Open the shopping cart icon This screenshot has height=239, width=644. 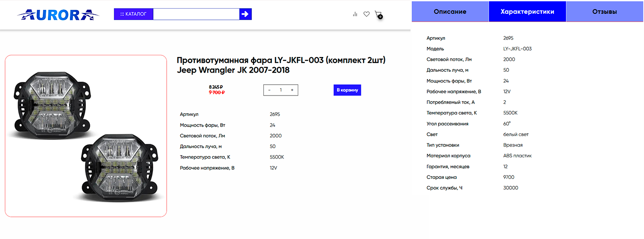click(x=379, y=15)
